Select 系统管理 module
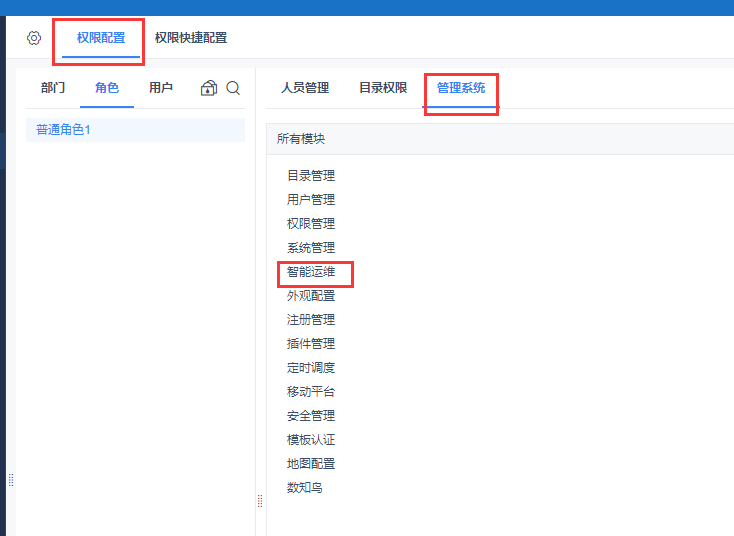Image resolution: width=734 pixels, height=536 pixels. pos(311,248)
